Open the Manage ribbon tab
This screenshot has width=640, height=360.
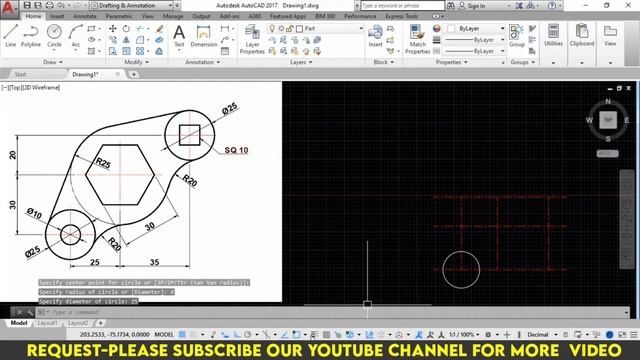pyautogui.click(x=173, y=16)
